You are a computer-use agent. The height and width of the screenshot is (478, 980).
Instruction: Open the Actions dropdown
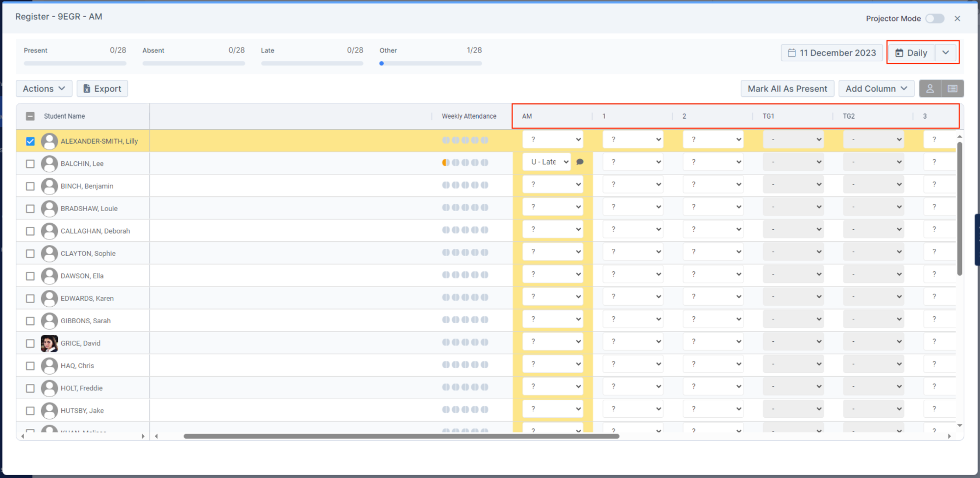tap(43, 89)
